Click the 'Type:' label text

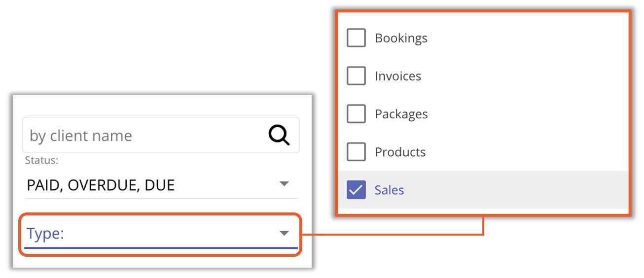click(45, 233)
